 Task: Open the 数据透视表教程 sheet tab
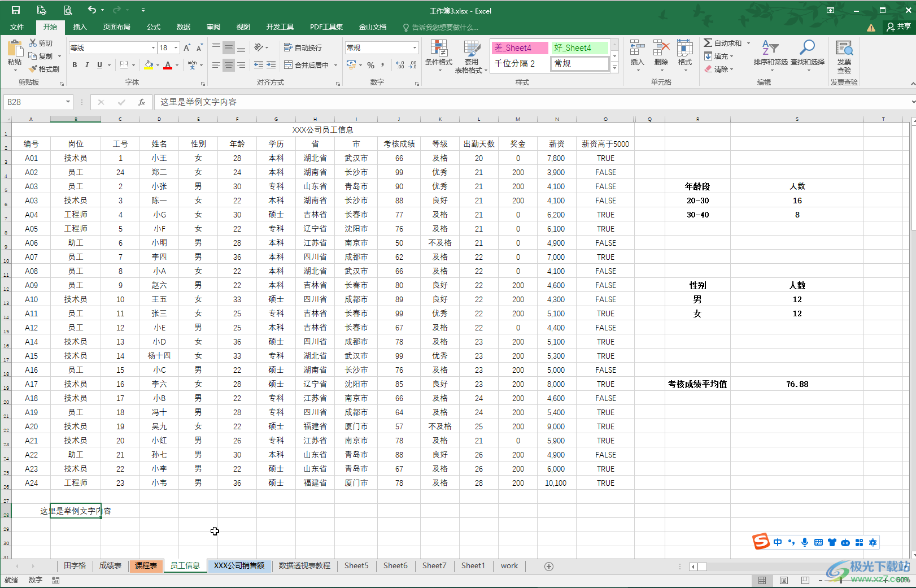coord(304,565)
